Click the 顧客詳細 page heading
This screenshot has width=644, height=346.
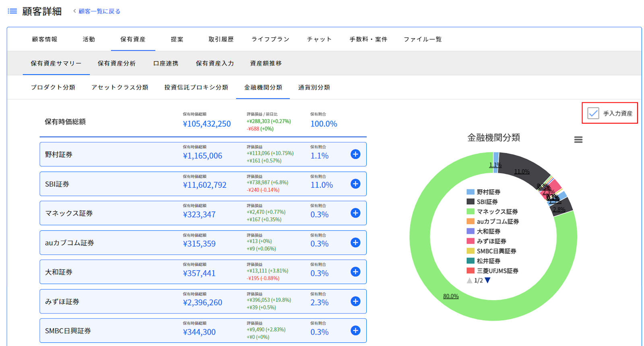42,11
